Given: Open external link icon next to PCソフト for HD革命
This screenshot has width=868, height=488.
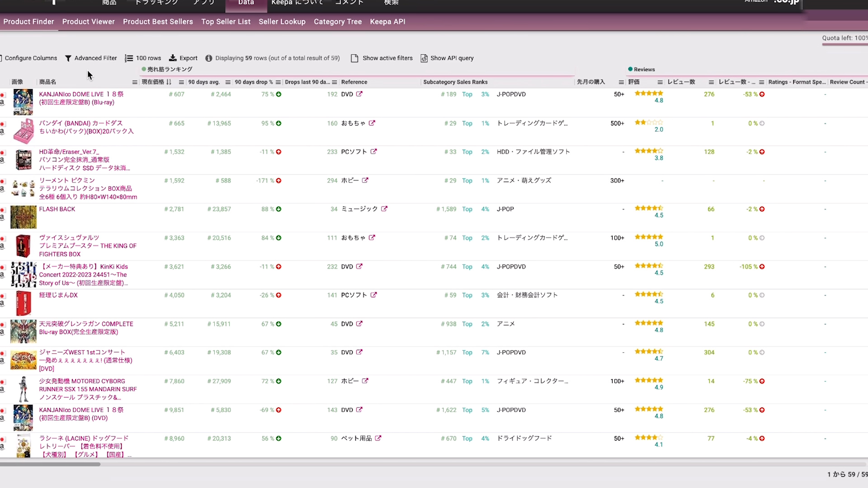Looking at the screenshot, I should point(373,152).
